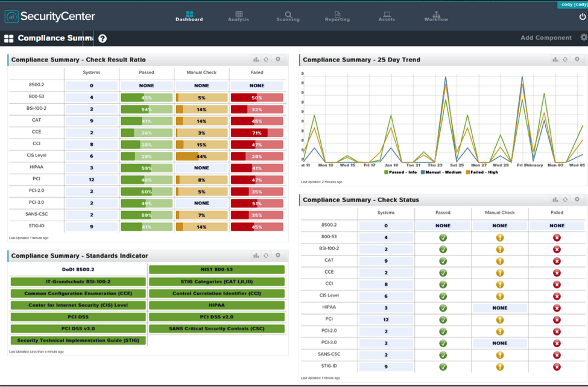
Task: Click the IT-Grundschutz BSI-100-2 indicator
Action: 78,282
